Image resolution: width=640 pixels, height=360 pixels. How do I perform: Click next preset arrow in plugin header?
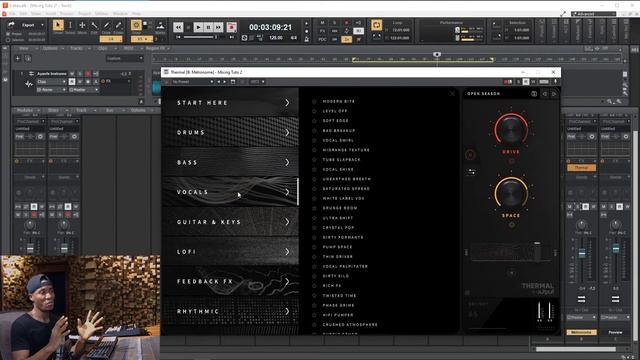point(224,82)
